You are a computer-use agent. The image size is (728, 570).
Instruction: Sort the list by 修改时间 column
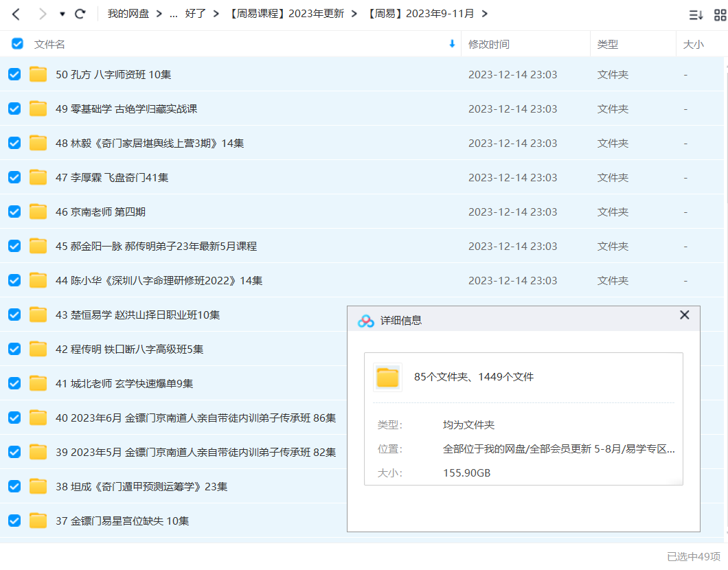489,44
